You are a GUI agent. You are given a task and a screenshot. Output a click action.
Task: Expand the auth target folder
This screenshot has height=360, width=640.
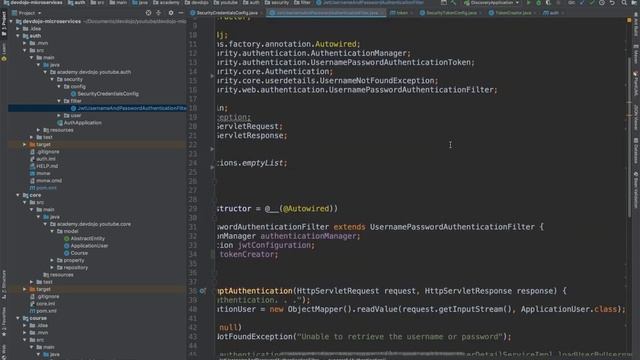25,144
